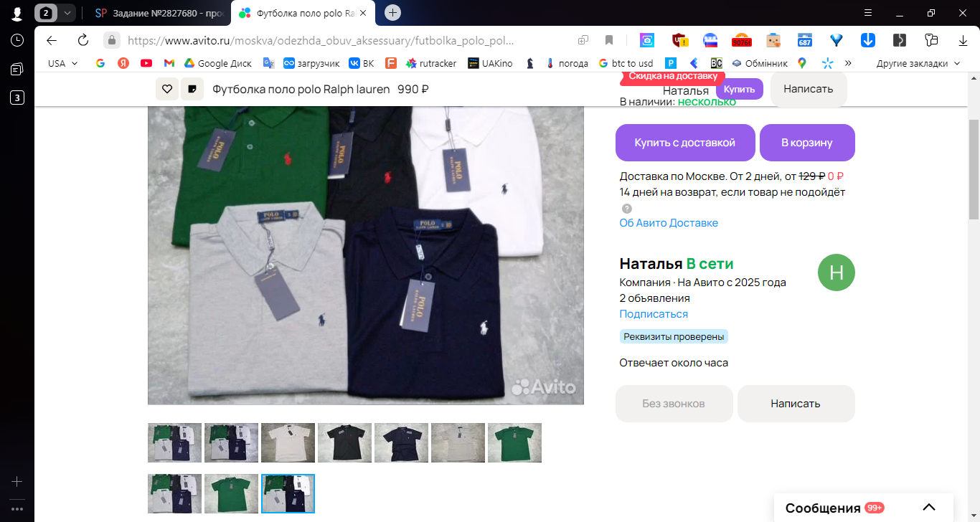Image resolution: width=980 pixels, height=522 pixels.
Task: Click the Скидка на доставку badge
Action: point(673,77)
